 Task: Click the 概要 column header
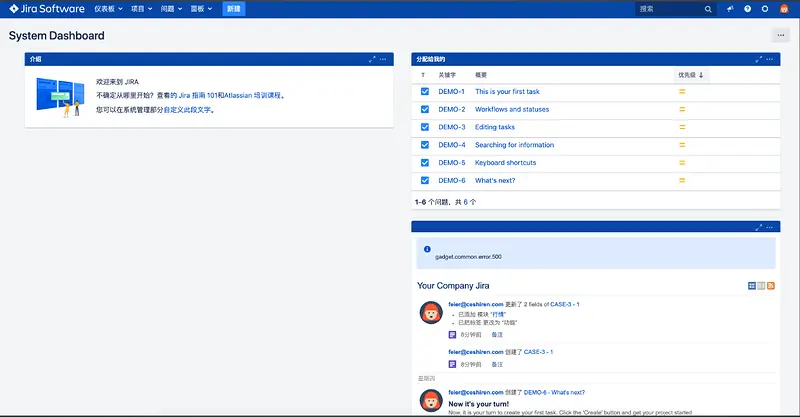(481, 75)
